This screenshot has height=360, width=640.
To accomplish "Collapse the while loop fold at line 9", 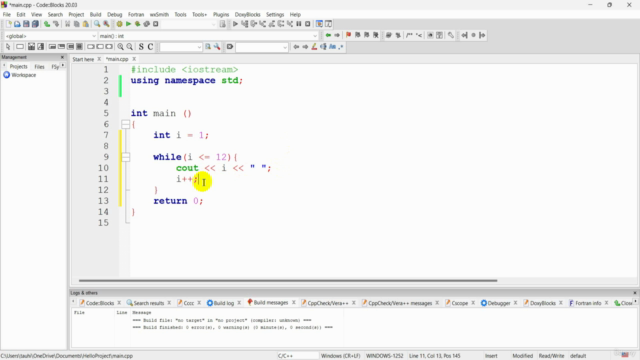I will [x=126, y=157].
